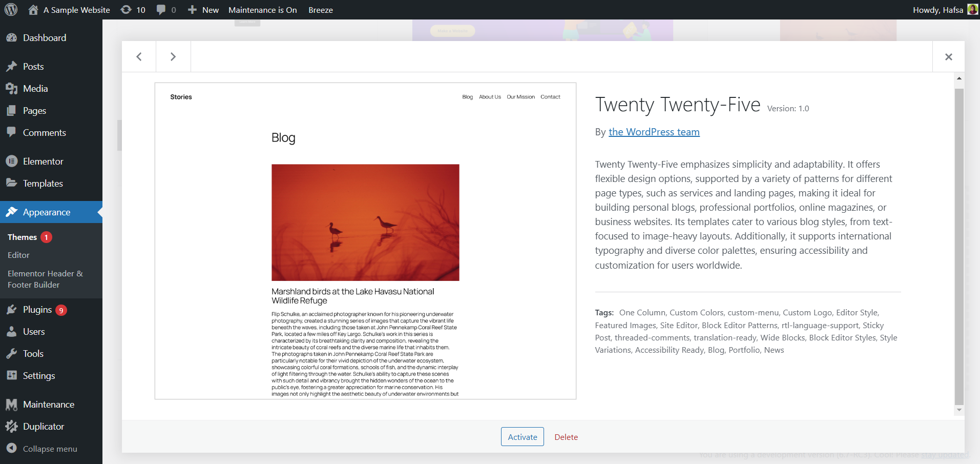Show the next theme with right chevron
This screenshot has height=464, width=980.
[173, 56]
